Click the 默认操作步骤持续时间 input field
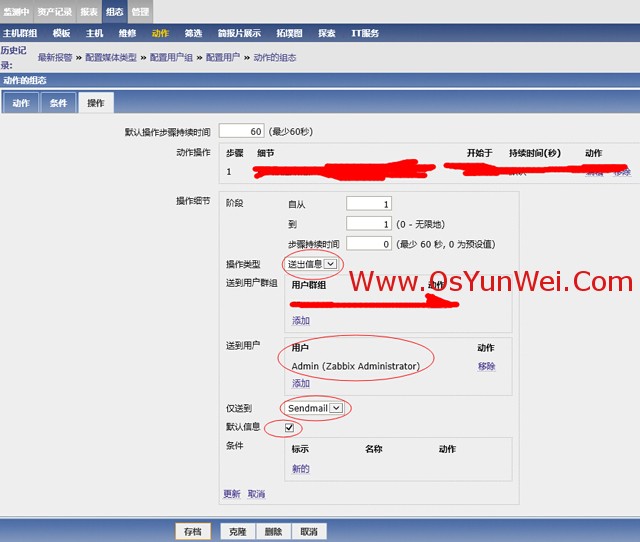Image resolution: width=640 pixels, height=542 pixels. [242, 131]
